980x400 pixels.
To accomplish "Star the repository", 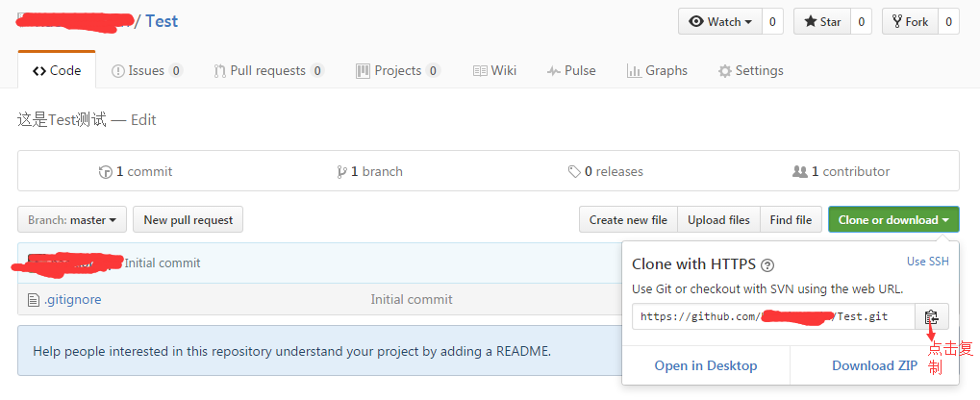I will tap(822, 22).
